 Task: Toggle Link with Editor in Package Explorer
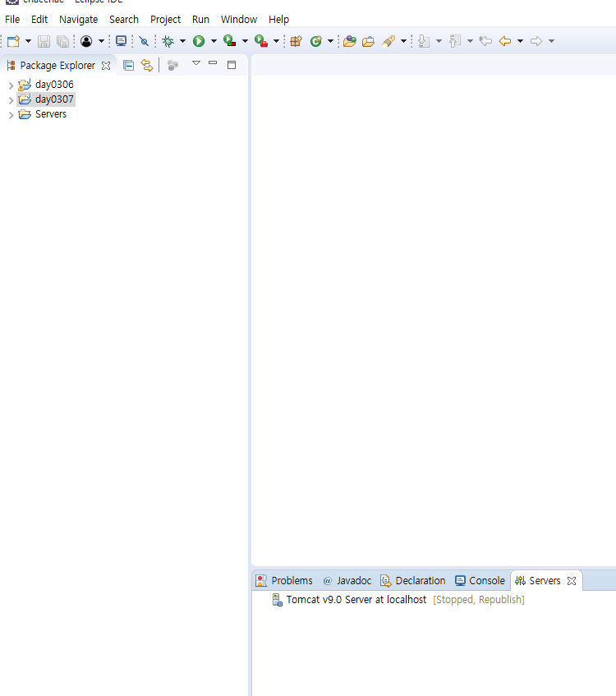147,66
